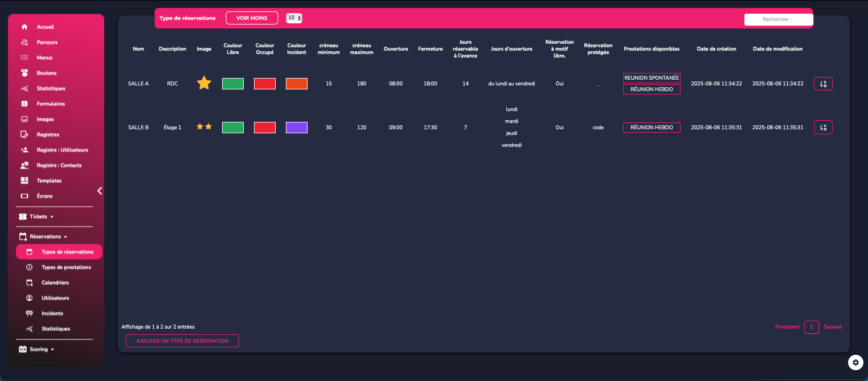The height and width of the screenshot is (381, 868).
Task: Click the Templates icon in sidebar
Action: 24,181
